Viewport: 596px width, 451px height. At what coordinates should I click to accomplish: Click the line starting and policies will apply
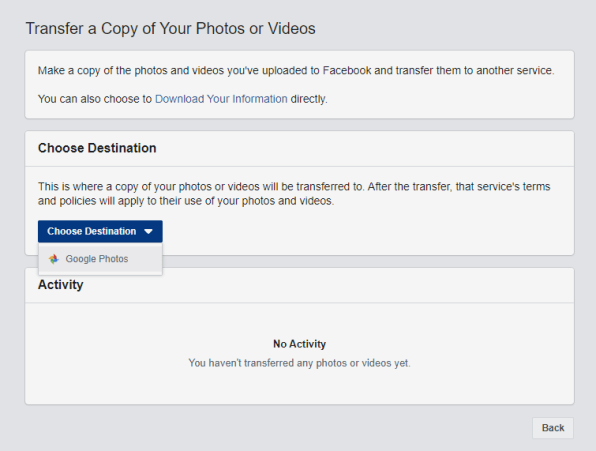[186, 201]
